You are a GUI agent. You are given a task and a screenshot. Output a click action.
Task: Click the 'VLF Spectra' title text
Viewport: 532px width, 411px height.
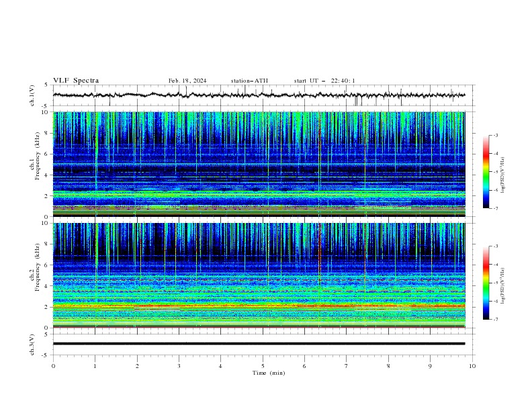76,81
